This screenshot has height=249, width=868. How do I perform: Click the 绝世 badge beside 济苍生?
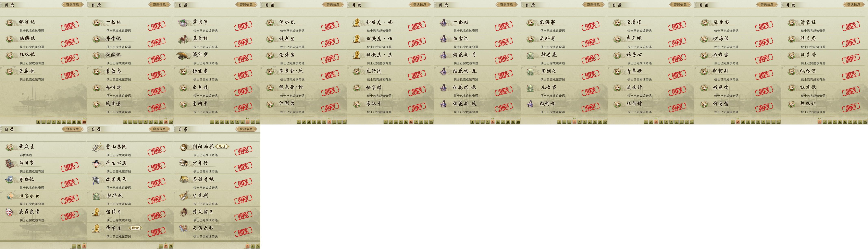point(135,228)
